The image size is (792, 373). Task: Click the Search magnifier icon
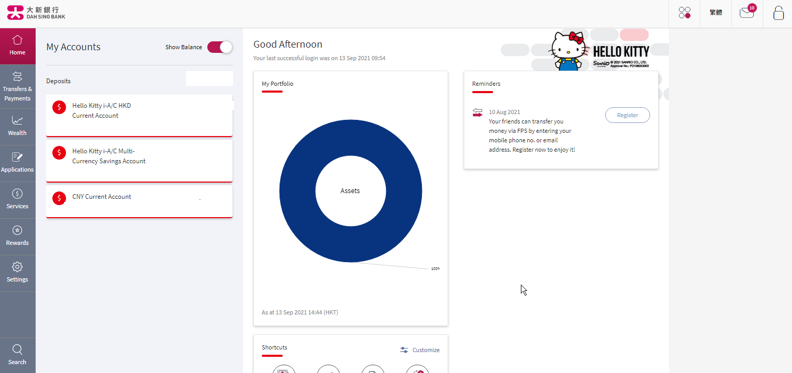(x=17, y=349)
